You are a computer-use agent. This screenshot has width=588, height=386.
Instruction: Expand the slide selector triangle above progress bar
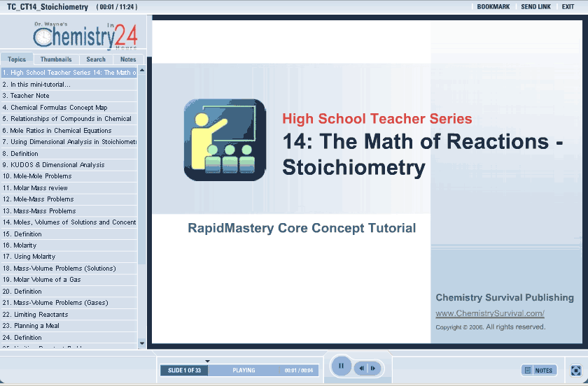207,361
